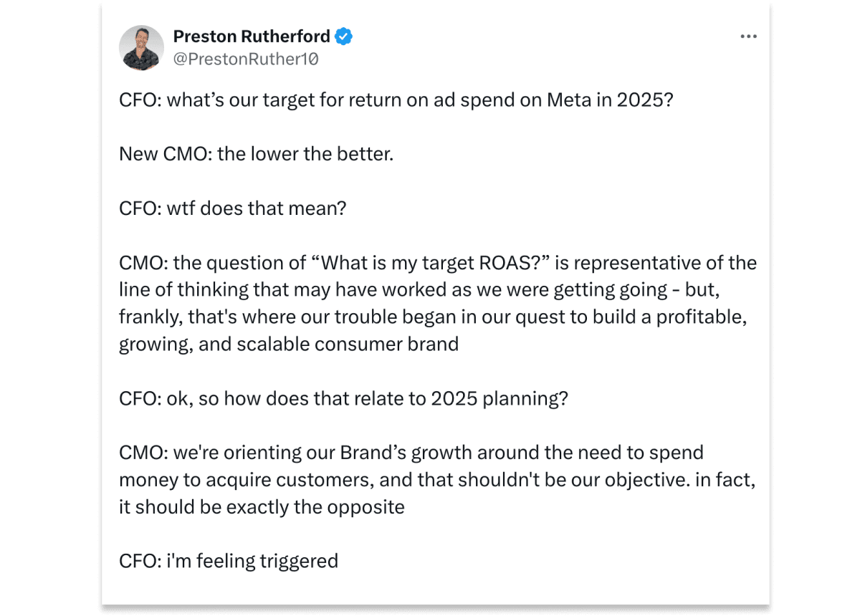Click the Preston Rutherford display name
The image size is (860, 616).
click(x=252, y=37)
